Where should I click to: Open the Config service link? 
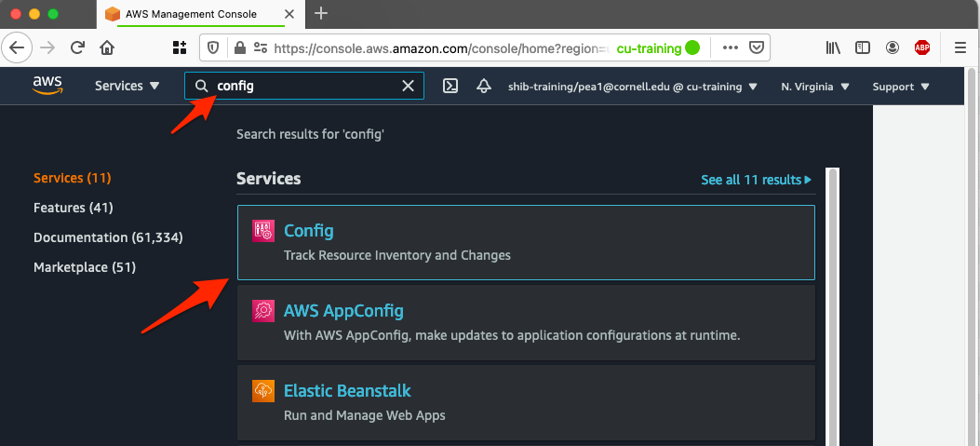point(309,231)
